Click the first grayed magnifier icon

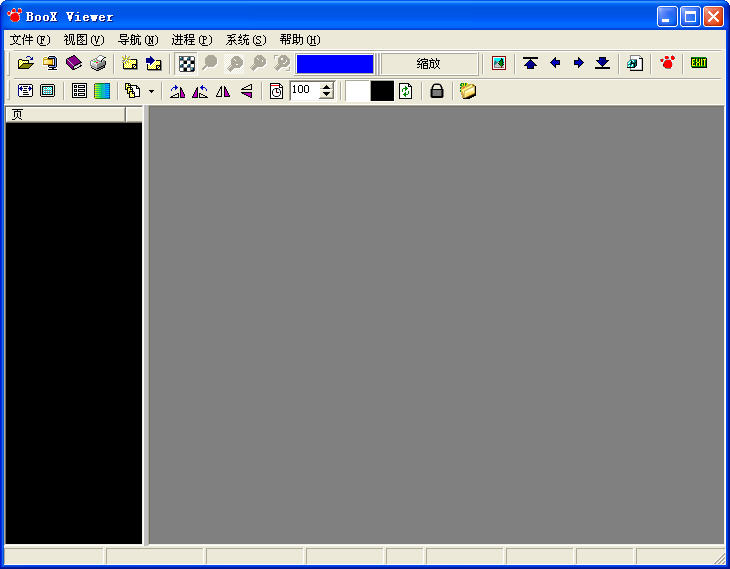(210, 63)
